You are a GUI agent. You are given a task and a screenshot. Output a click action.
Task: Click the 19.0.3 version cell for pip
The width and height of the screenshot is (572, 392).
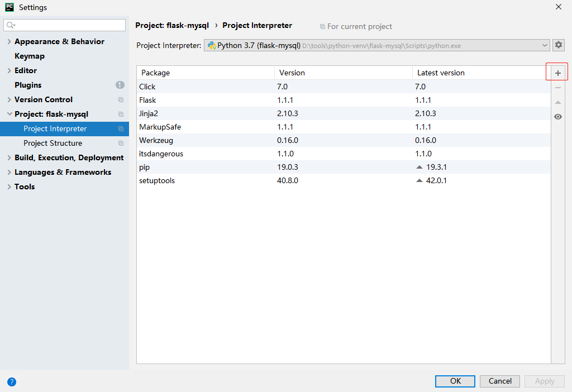288,167
